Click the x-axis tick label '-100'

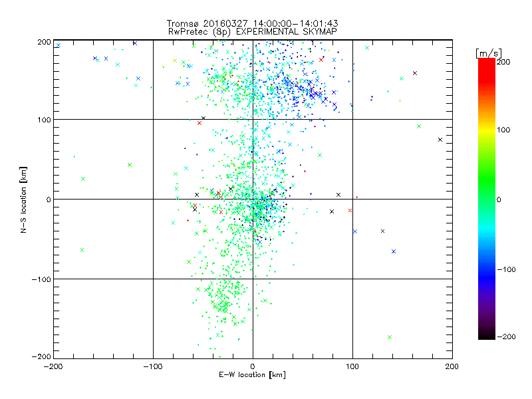click(153, 366)
